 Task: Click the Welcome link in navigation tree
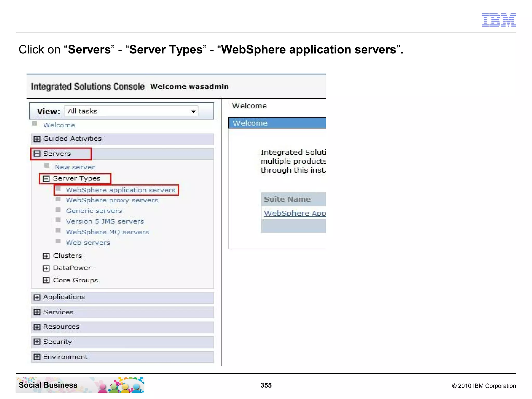(59, 125)
